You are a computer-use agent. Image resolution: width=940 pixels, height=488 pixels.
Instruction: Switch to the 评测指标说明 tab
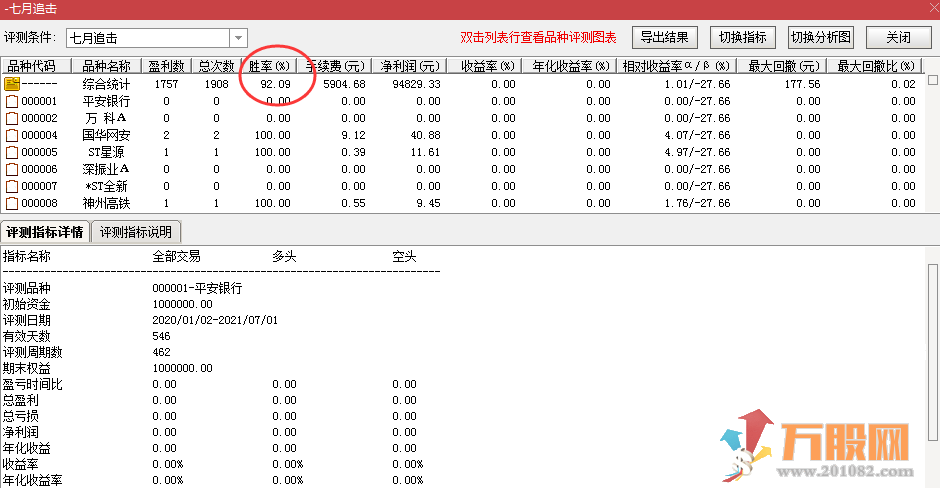[x=135, y=232]
